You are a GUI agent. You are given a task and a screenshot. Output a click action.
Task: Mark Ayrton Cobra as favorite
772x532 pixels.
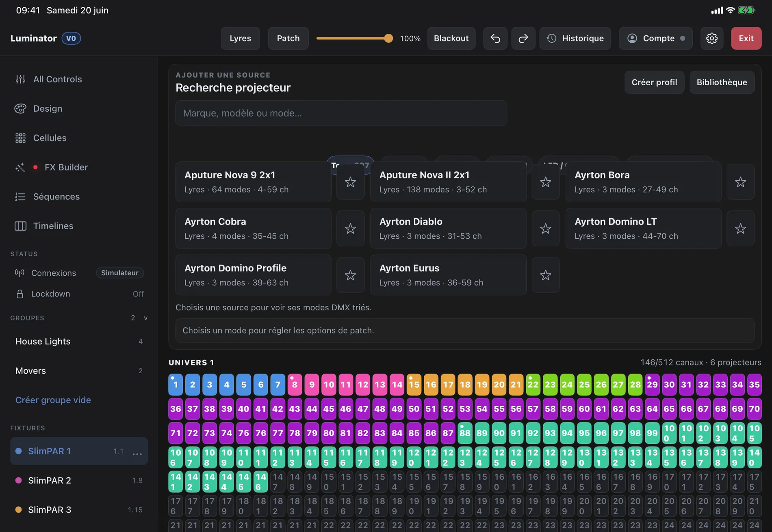pyautogui.click(x=350, y=229)
